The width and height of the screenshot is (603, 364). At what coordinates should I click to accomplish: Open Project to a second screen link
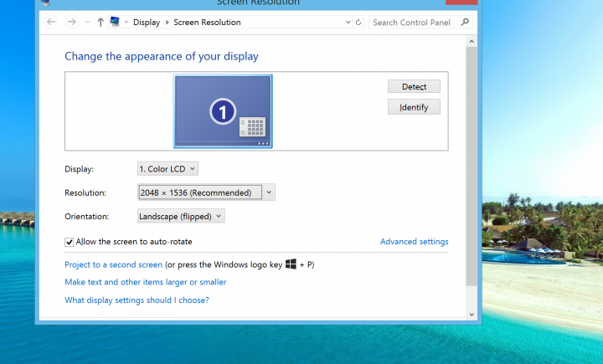(113, 264)
